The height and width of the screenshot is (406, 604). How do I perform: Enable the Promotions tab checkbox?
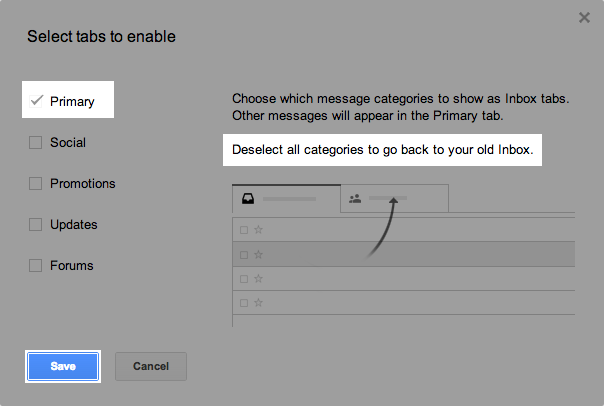(36, 183)
